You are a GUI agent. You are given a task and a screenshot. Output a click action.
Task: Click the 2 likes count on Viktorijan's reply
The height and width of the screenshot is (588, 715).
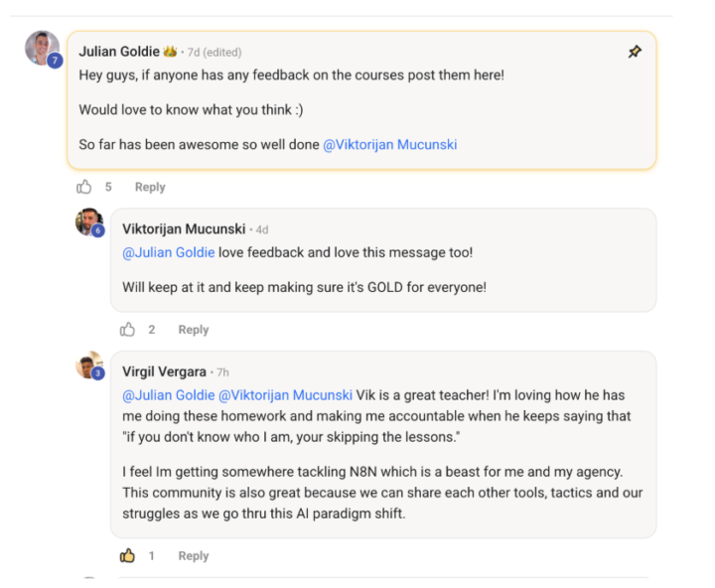tap(152, 330)
